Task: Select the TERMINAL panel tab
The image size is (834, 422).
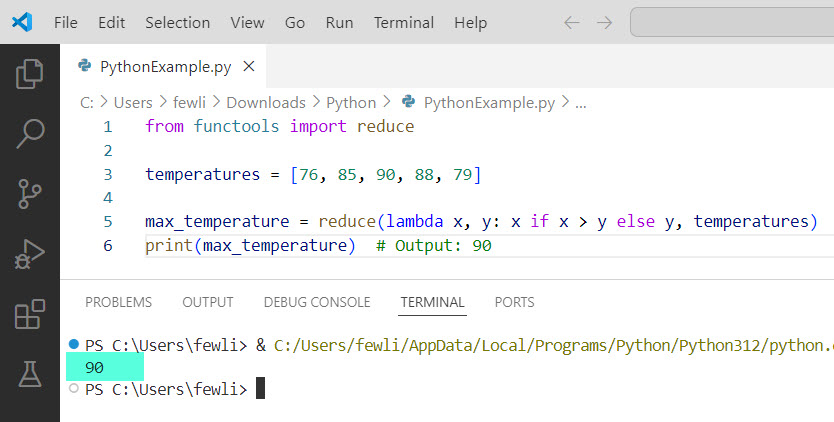Action: pyautogui.click(x=432, y=302)
